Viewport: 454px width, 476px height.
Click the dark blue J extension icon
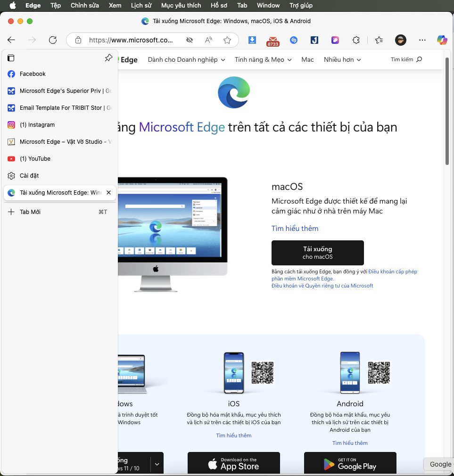point(314,40)
